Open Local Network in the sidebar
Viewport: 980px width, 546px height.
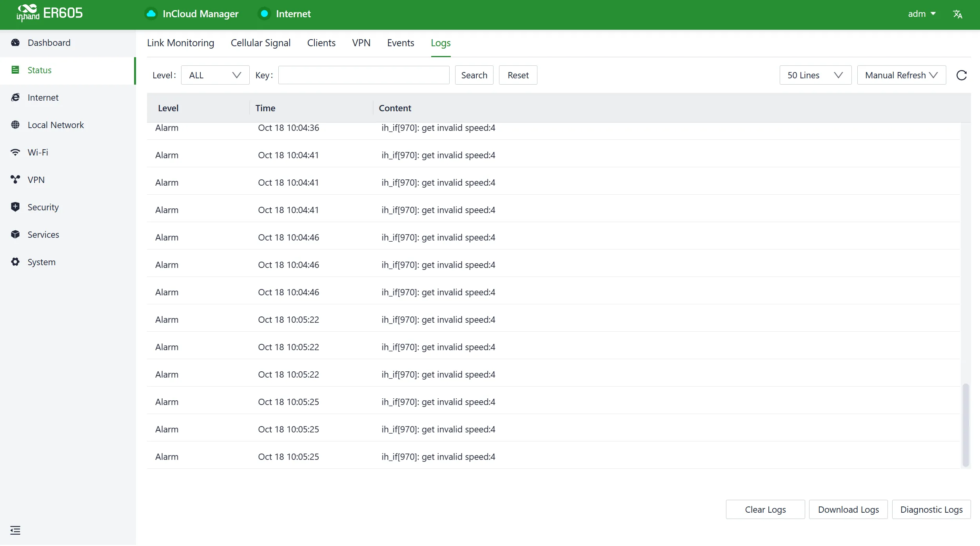coord(68,125)
